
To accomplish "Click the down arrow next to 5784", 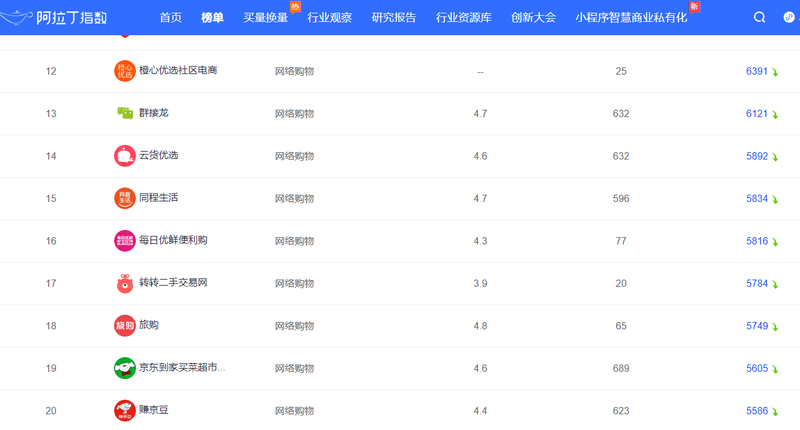I will pyautogui.click(x=774, y=284).
